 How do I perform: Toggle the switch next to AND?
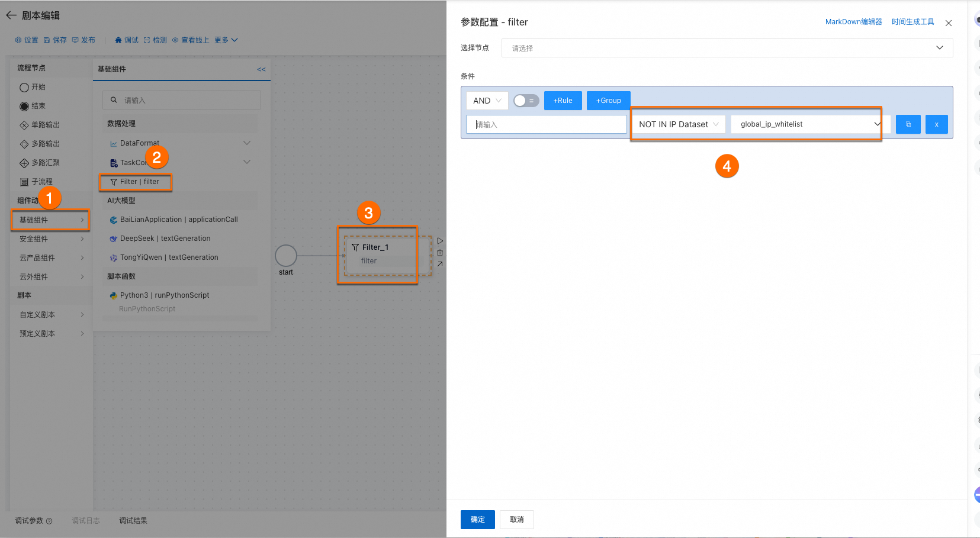pyautogui.click(x=526, y=101)
